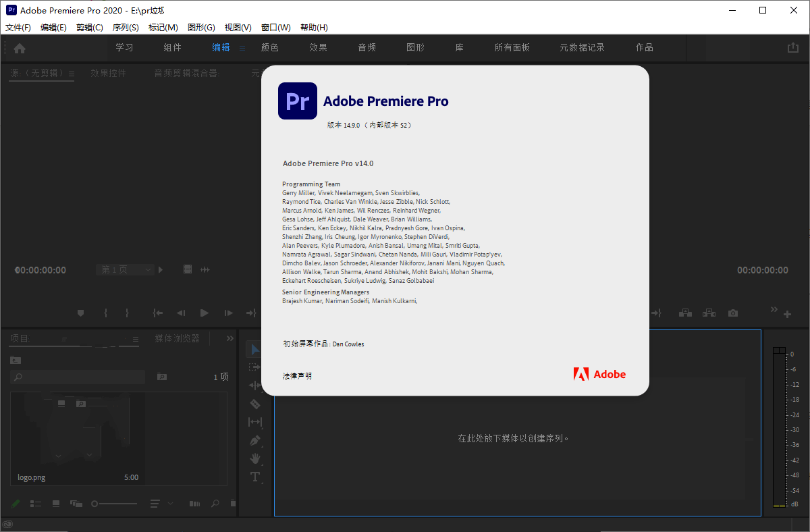The width and height of the screenshot is (810, 532).
Task: Click the Home icon in workspace bar
Action: [20, 48]
